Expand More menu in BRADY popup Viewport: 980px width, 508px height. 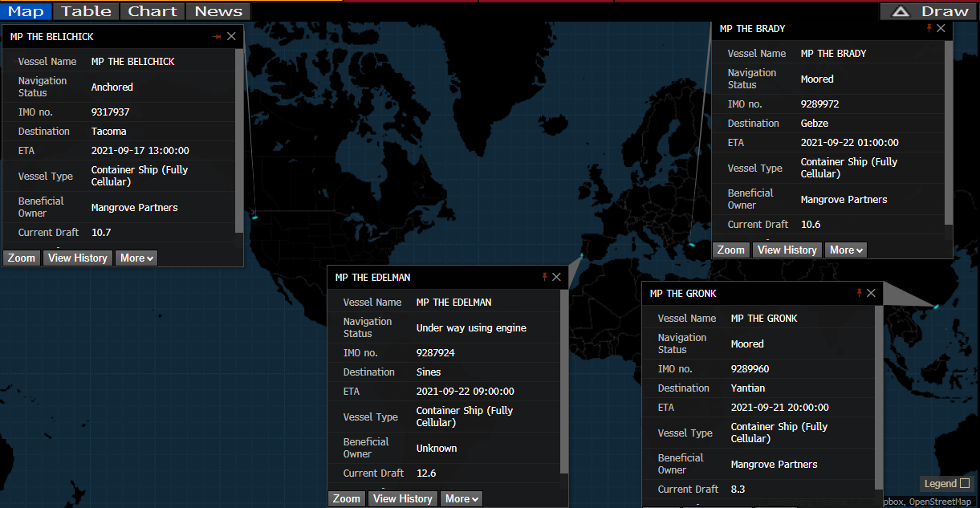[x=846, y=250]
